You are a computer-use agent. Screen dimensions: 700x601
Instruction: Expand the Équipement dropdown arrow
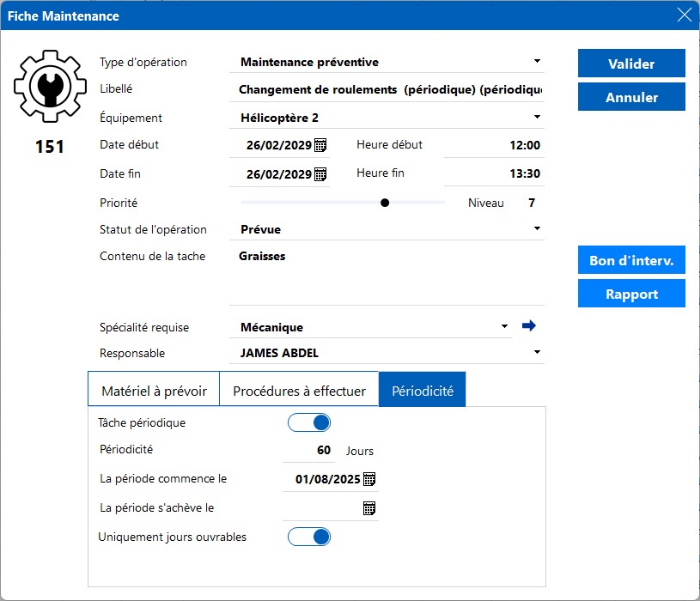(x=537, y=117)
